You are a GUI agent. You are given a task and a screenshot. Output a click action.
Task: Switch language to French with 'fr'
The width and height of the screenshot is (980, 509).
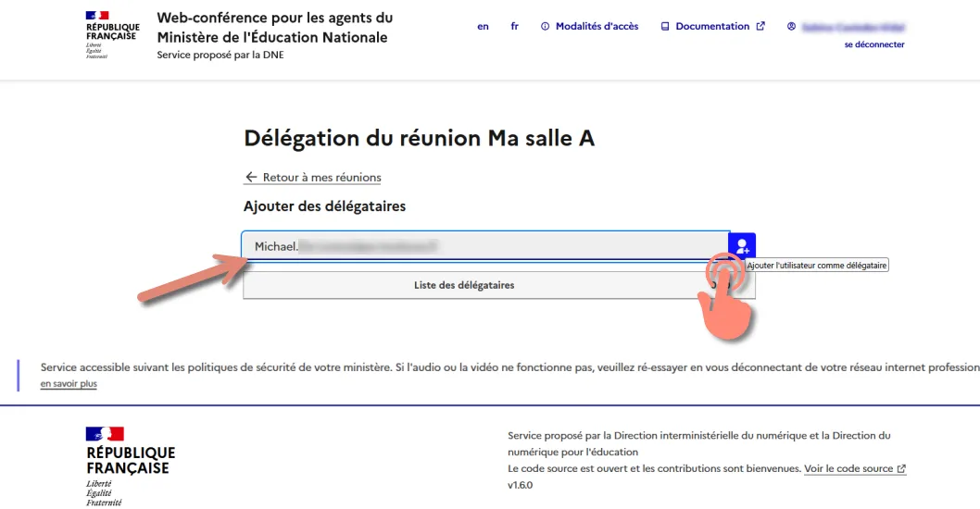point(514,26)
